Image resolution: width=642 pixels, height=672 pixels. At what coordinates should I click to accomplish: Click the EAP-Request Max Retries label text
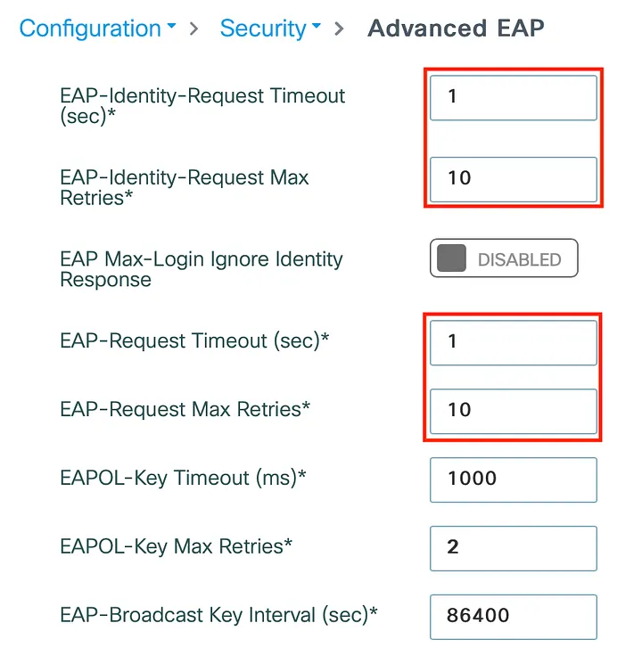(185, 410)
